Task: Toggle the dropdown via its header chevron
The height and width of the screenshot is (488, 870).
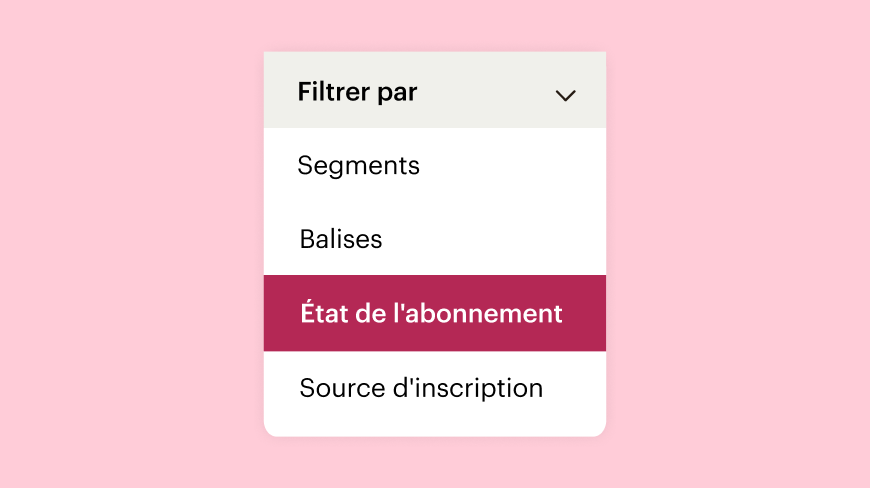Action: click(565, 95)
